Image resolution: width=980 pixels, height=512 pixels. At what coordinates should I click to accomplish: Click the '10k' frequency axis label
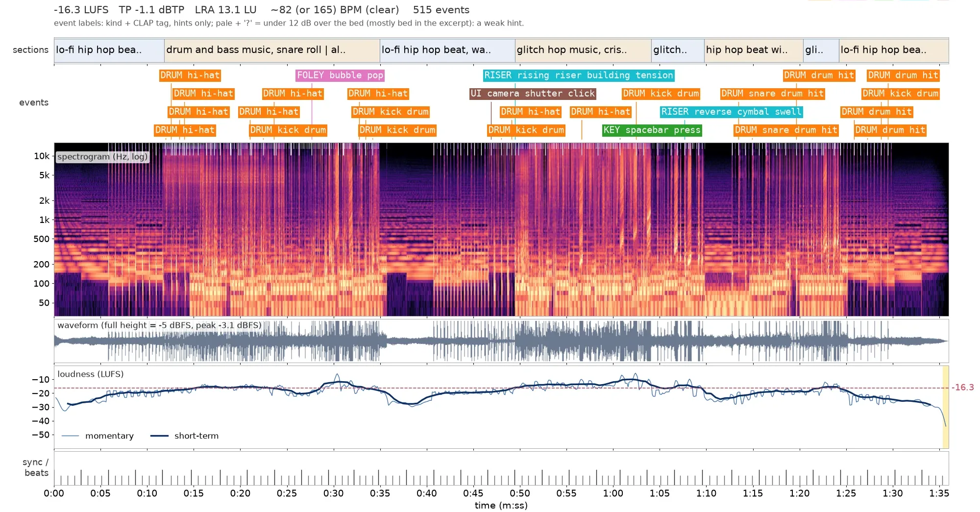point(42,156)
